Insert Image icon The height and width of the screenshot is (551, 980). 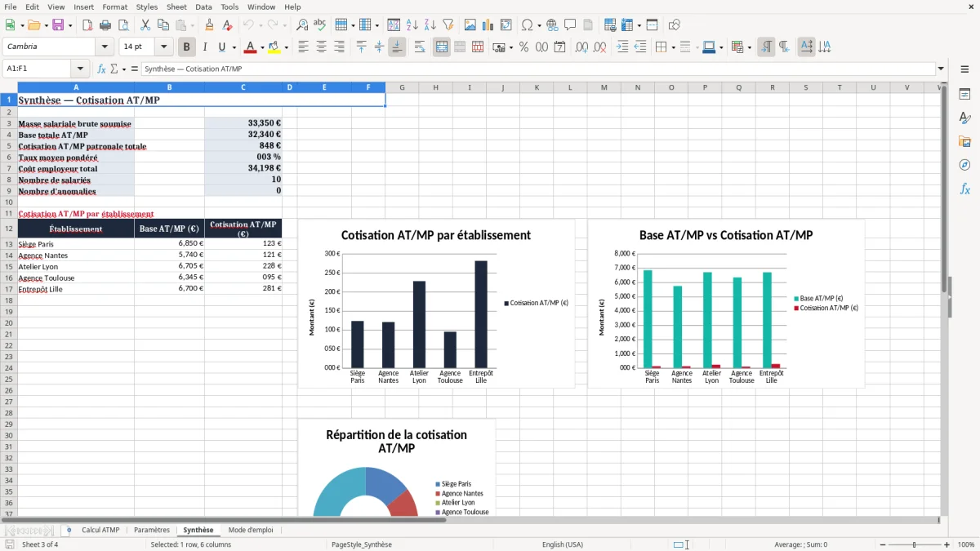point(470,25)
